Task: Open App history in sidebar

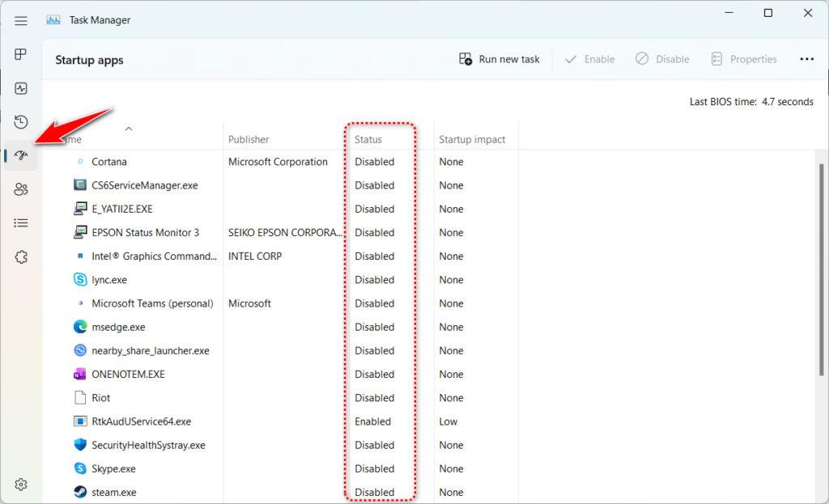Action: pos(21,122)
